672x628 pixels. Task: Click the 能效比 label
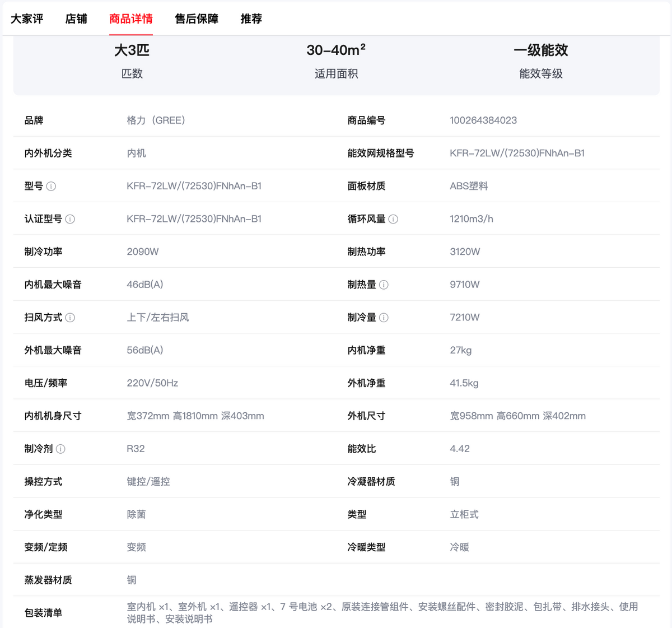pyautogui.click(x=362, y=449)
